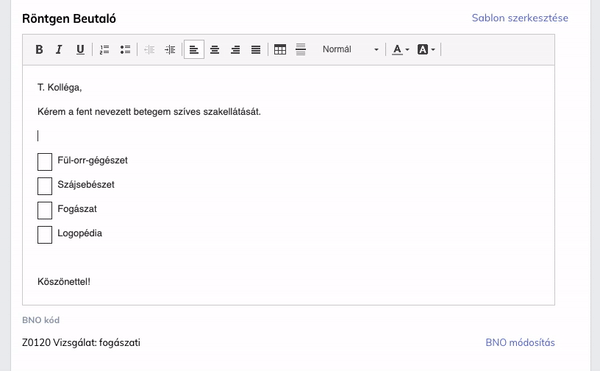Justify the text
The image size is (600, 371).
(x=256, y=49)
